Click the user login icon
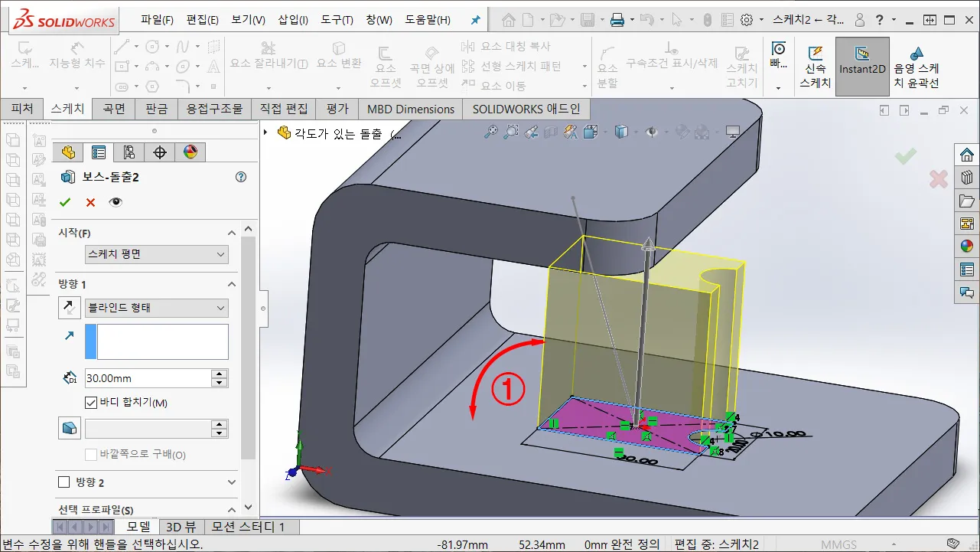The image size is (980, 552). pos(860,20)
